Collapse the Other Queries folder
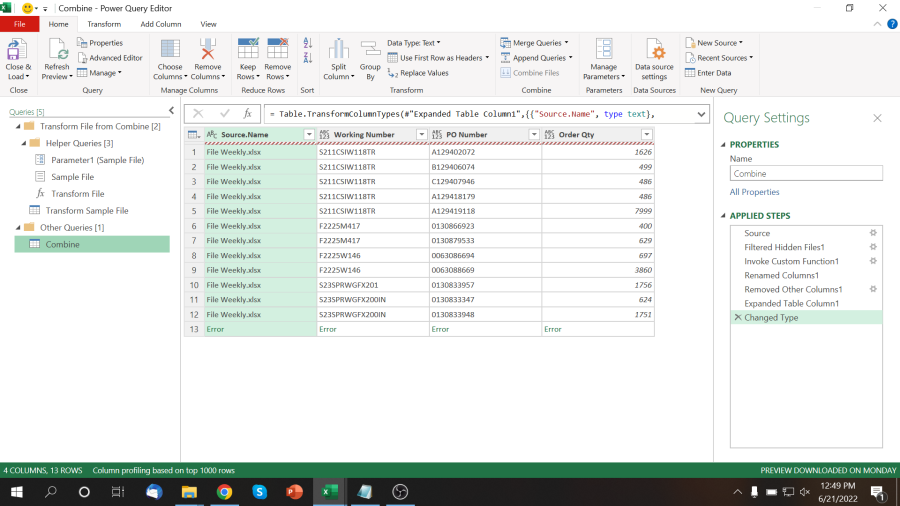Screen dimensions: 900x506 click(x=18, y=228)
